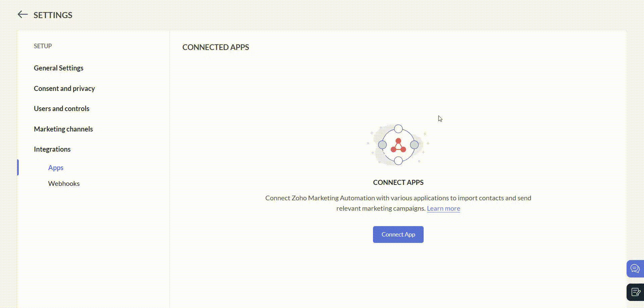The width and height of the screenshot is (644, 308).
Task: Click the red triangle network icon in the illustration
Action: [398, 146]
